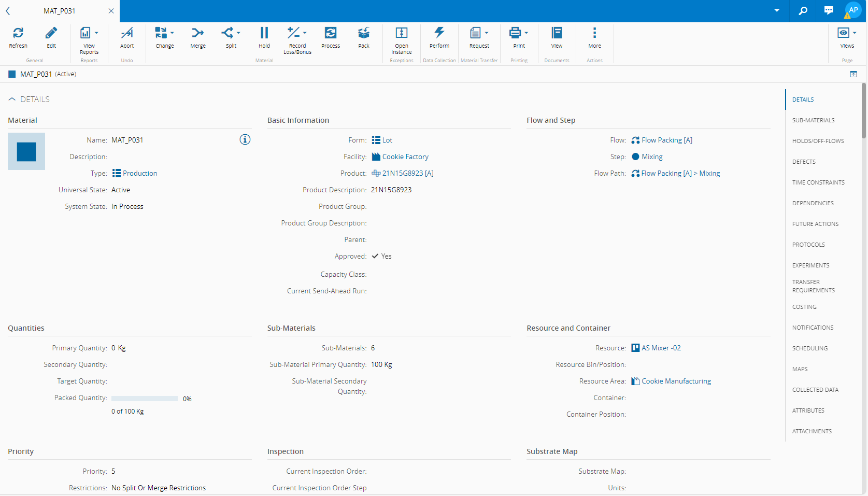Close the MAT_P031 tab
This screenshot has height=496, width=868.
click(111, 11)
